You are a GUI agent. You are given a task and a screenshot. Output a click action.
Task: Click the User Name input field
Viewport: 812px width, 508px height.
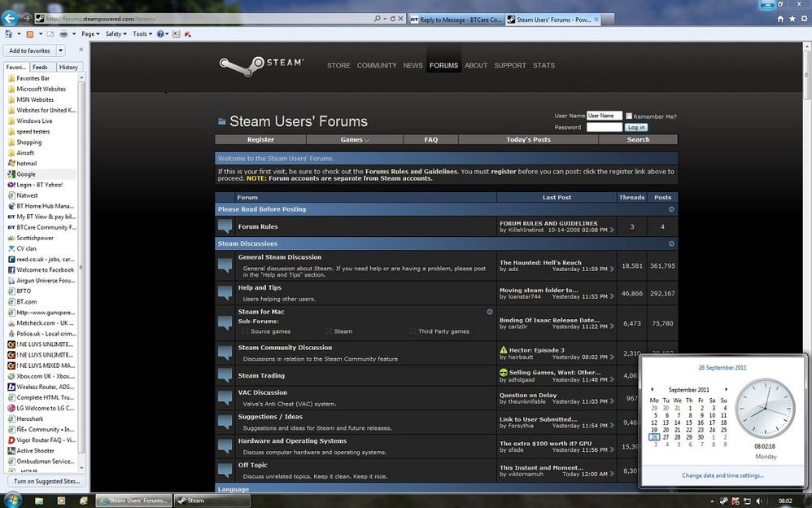(x=605, y=116)
